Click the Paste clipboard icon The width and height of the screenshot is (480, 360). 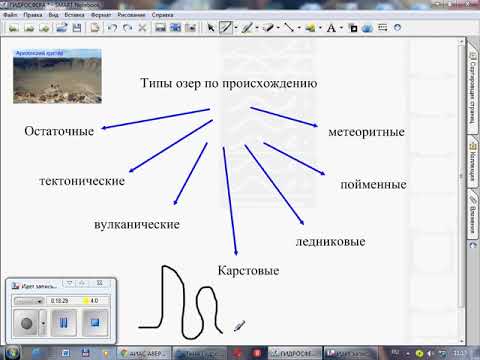click(95, 28)
